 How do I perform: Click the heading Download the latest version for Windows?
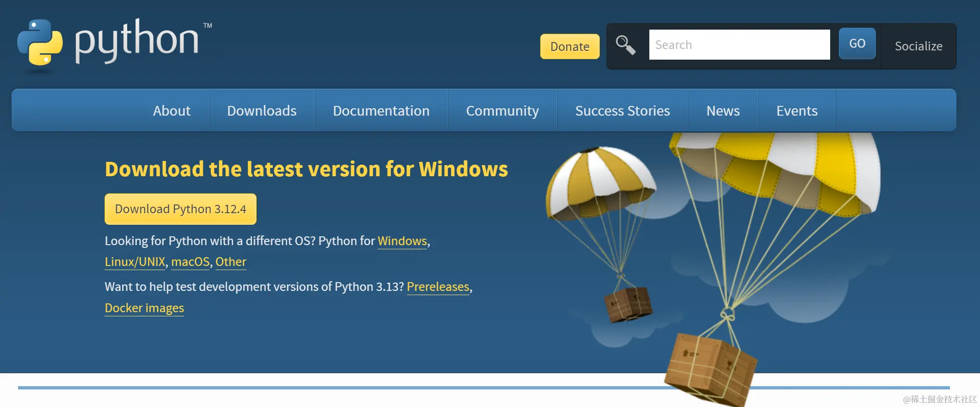point(306,169)
